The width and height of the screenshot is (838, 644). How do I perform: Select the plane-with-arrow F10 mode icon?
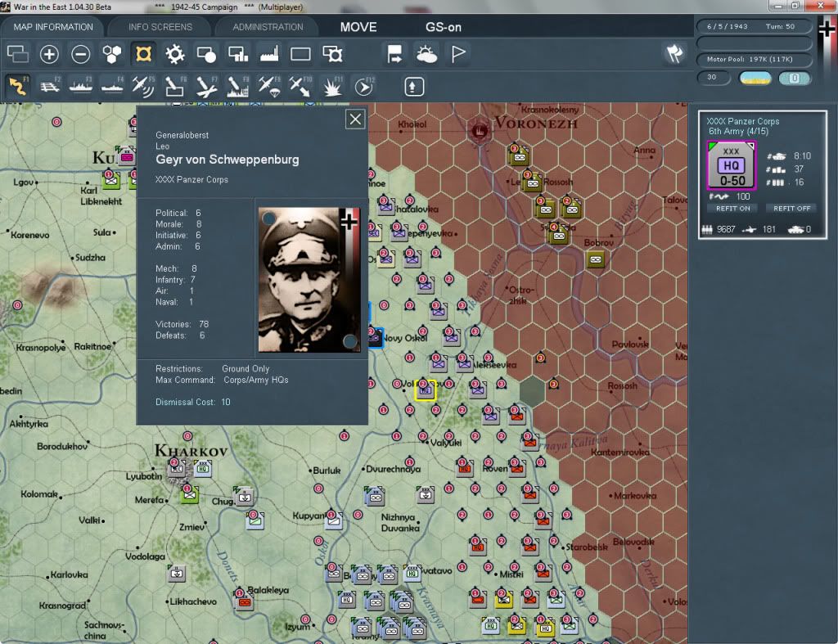[x=300, y=86]
